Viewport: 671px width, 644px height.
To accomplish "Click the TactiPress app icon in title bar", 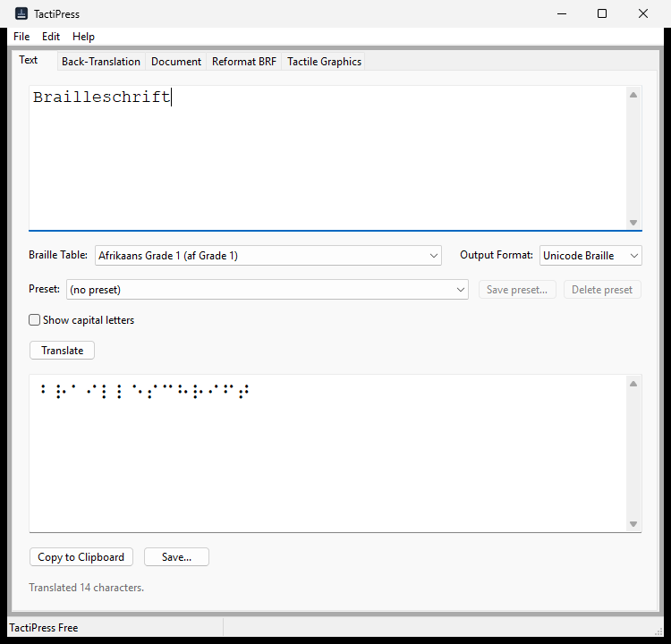I will [x=21, y=13].
